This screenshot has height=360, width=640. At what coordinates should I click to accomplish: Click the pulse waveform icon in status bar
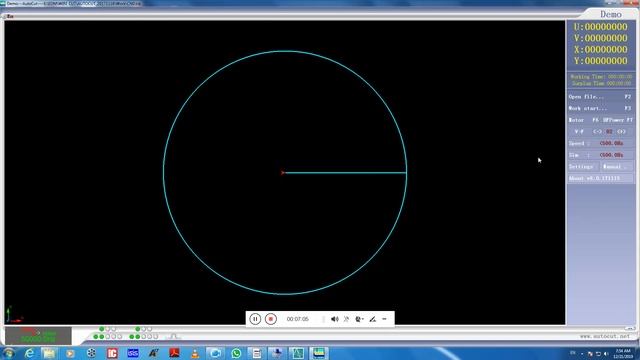pos(173,336)
